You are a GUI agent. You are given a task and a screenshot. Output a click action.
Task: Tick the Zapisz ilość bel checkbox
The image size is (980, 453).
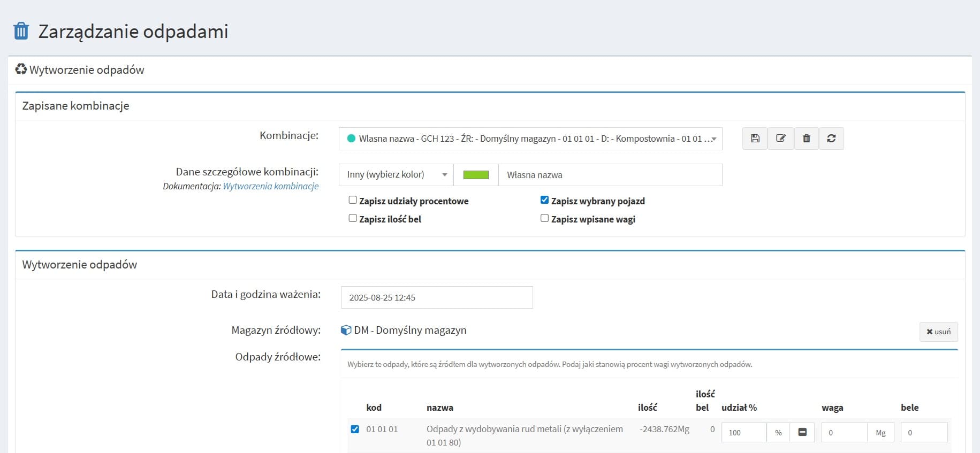point(353,218)
